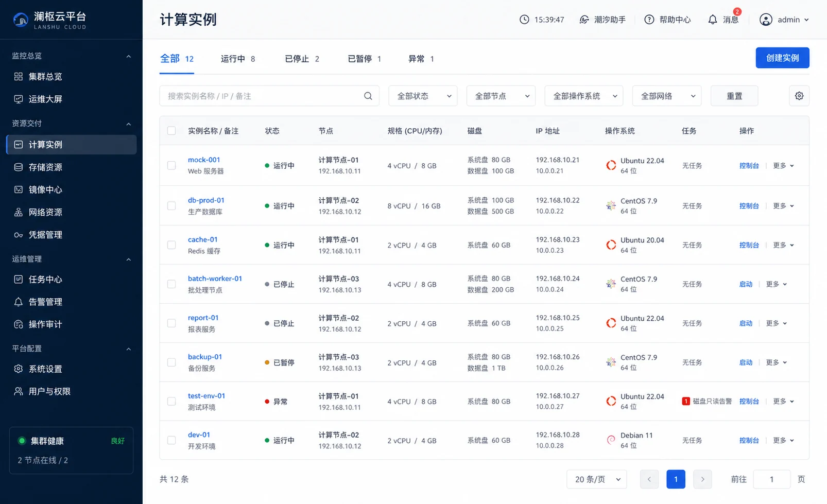
Task: Open 操作审计 sidebar icon
Action: point(19,324)
